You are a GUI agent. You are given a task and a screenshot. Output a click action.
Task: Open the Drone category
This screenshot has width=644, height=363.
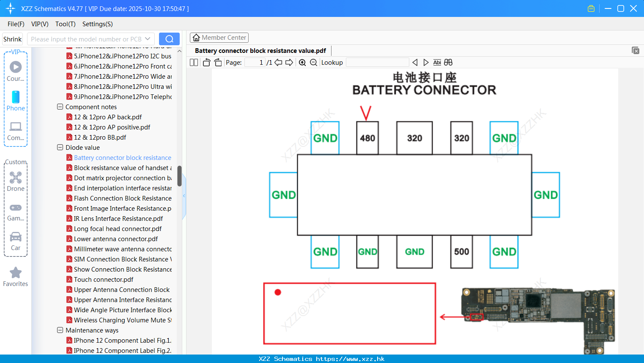pos(16,181)
